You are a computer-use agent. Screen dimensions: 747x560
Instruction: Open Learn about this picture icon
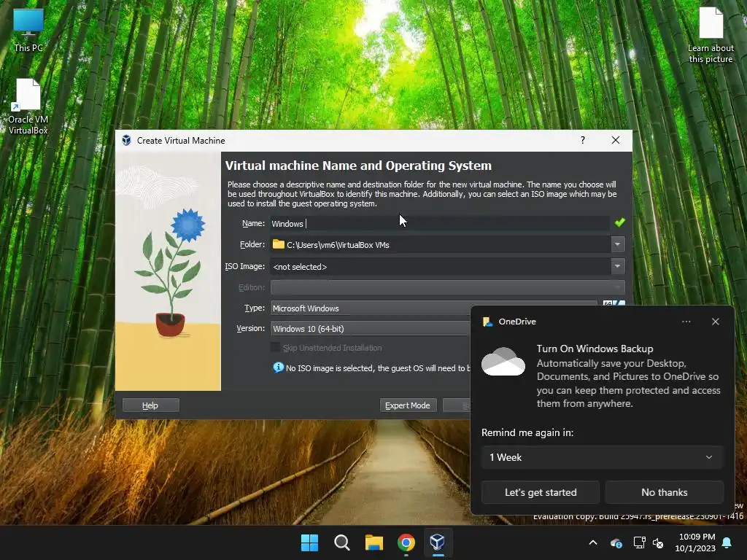click(x=711, y=34)
